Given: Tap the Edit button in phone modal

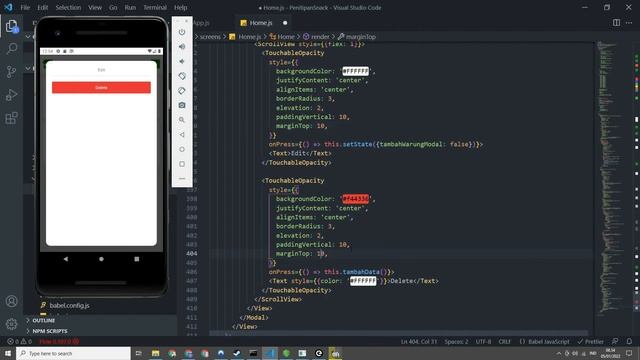Looking at the screenshot, I should [x=101, y=70].
